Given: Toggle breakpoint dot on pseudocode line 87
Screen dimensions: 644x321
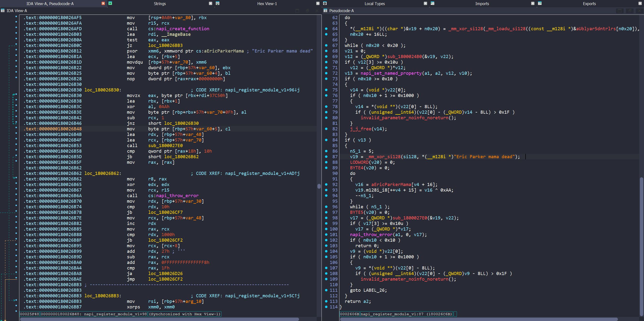Looking at the screenshot, I should [x=326, y=157].
